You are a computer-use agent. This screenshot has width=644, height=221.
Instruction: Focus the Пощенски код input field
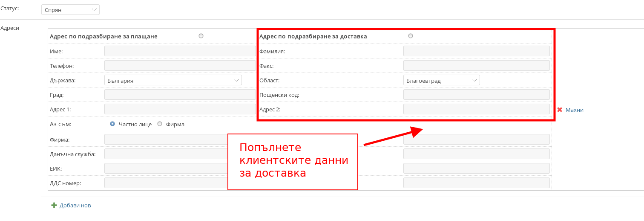476,95
